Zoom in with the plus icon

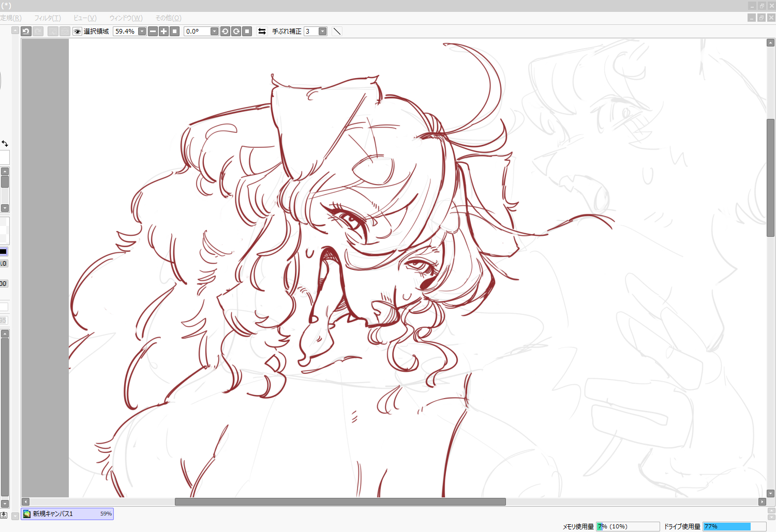pos(163,32)
